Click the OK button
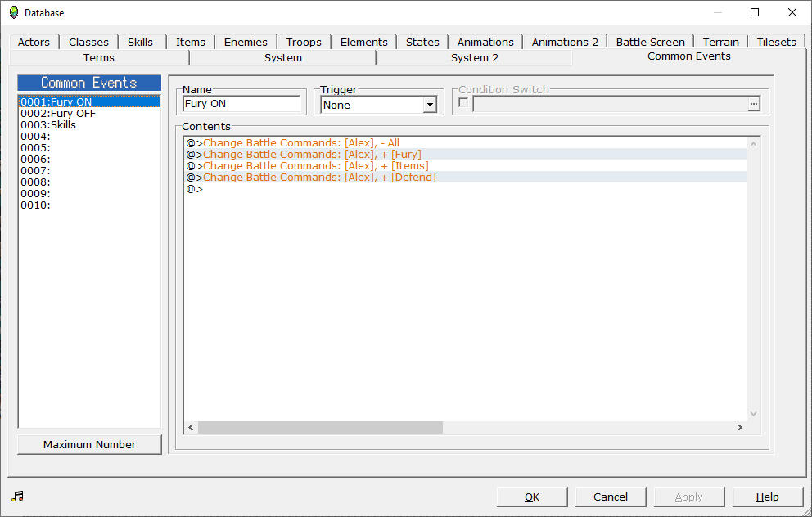Image resolution: width=812 pixels, height=517 pixels. 532,497
